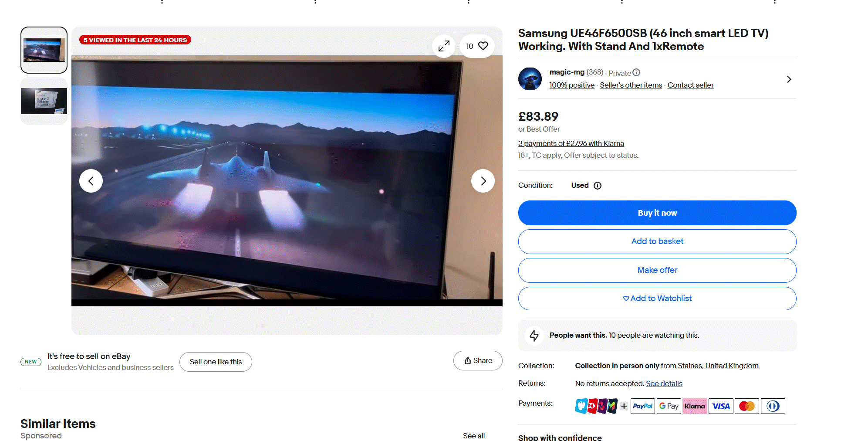Screen dimensions: 868x441
Task: Click the heart icon to favorite item
Action: [x=483, y=46]
